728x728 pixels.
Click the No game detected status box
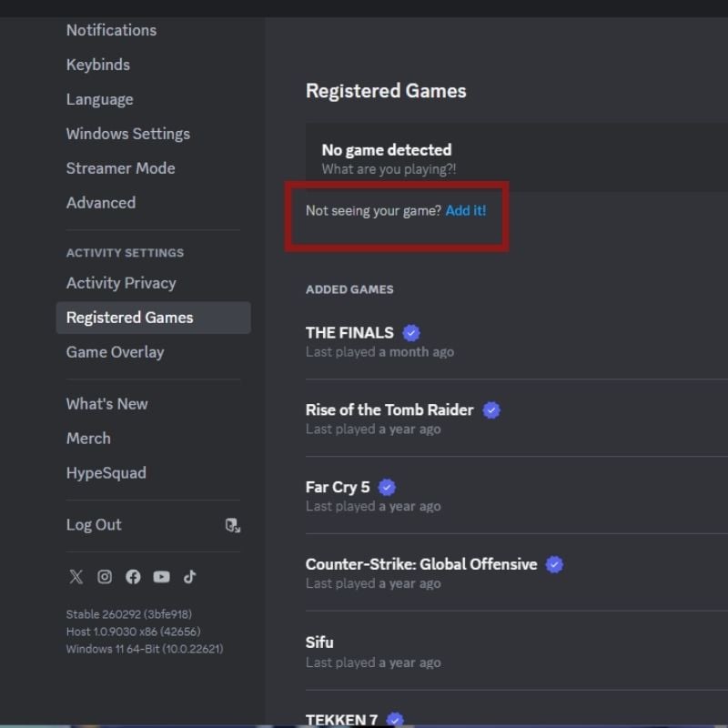[x=517, y=157]
